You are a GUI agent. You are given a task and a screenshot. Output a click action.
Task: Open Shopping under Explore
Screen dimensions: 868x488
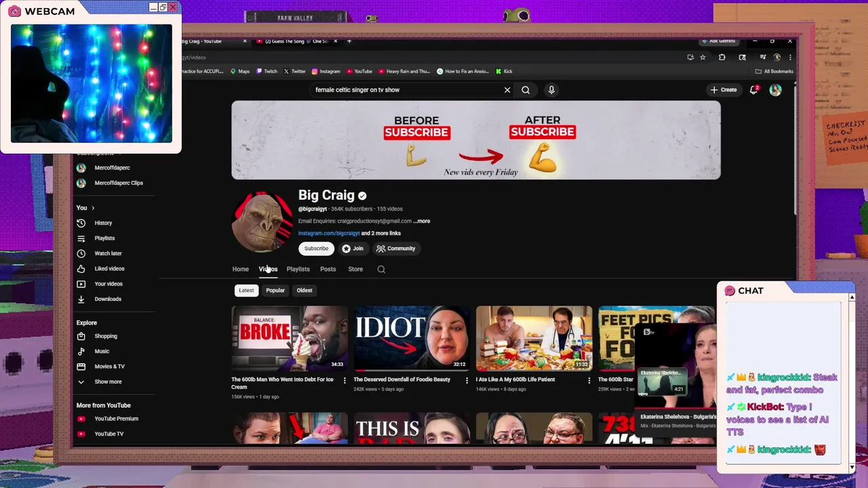[106, 336]
